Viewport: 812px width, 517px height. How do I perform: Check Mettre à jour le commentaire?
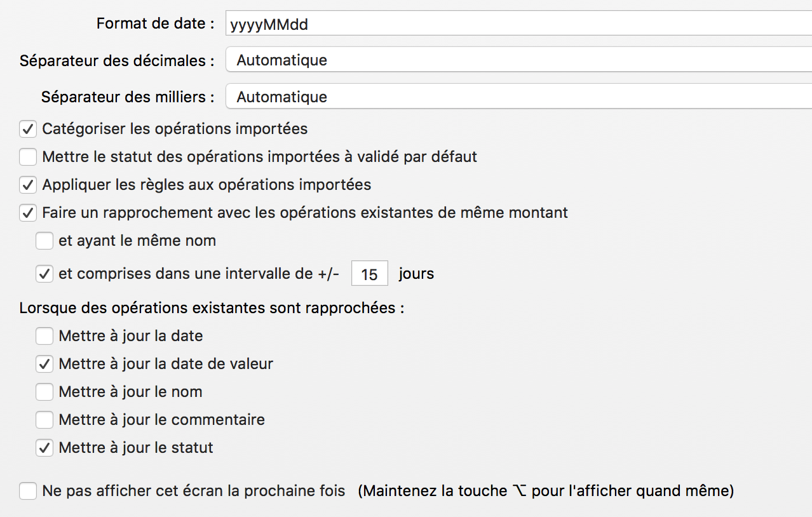pyautogui.click(x=44, y=420)
